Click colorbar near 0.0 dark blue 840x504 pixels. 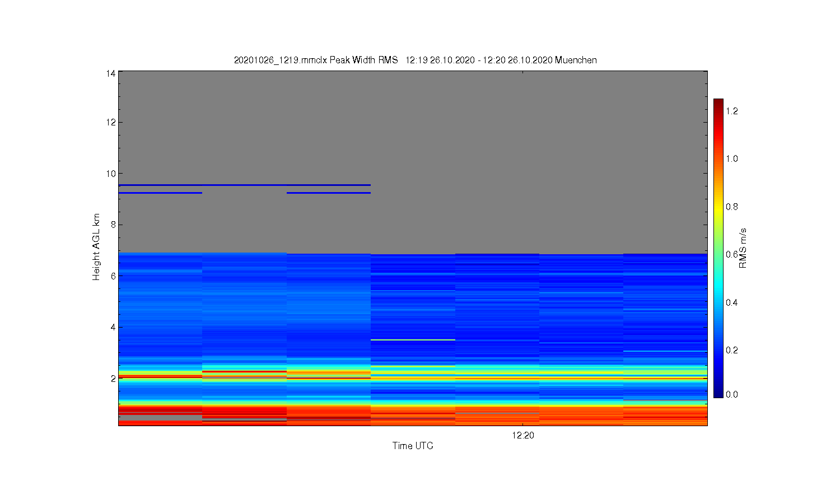coord(718,394)
